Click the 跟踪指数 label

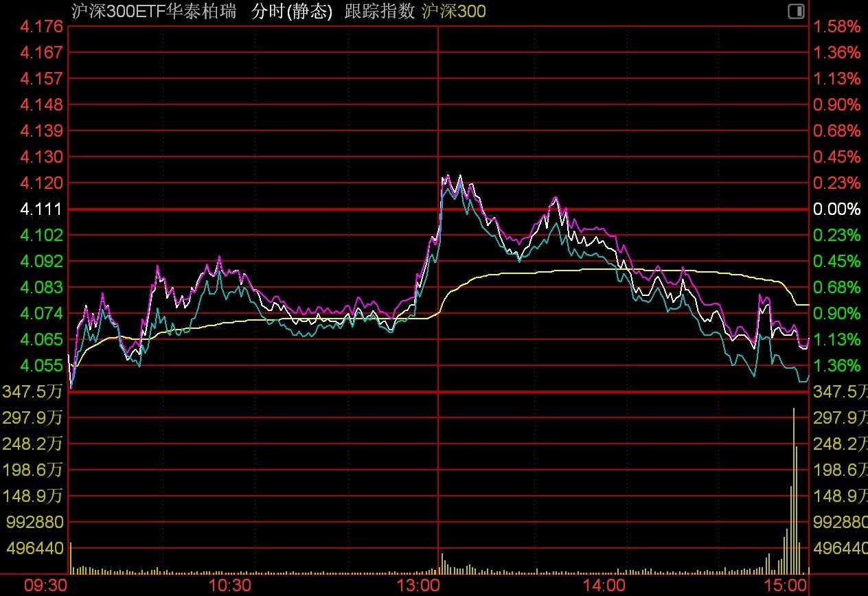380,11
